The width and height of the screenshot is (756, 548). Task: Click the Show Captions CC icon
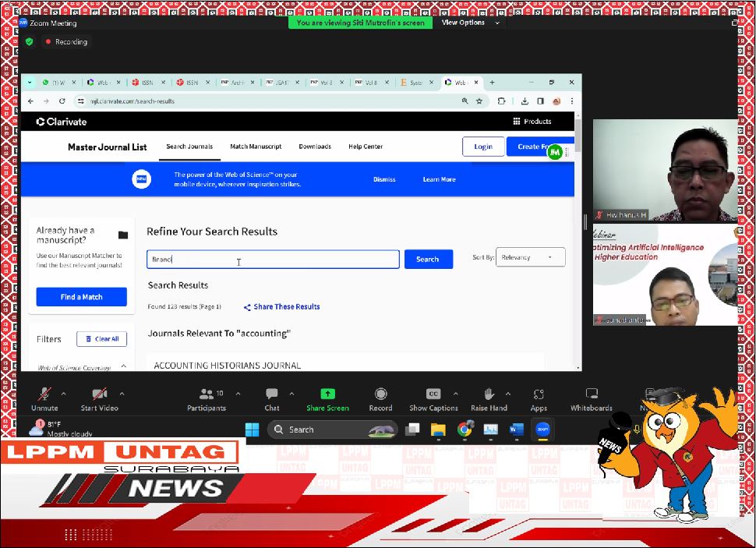[x=433, y=394]
